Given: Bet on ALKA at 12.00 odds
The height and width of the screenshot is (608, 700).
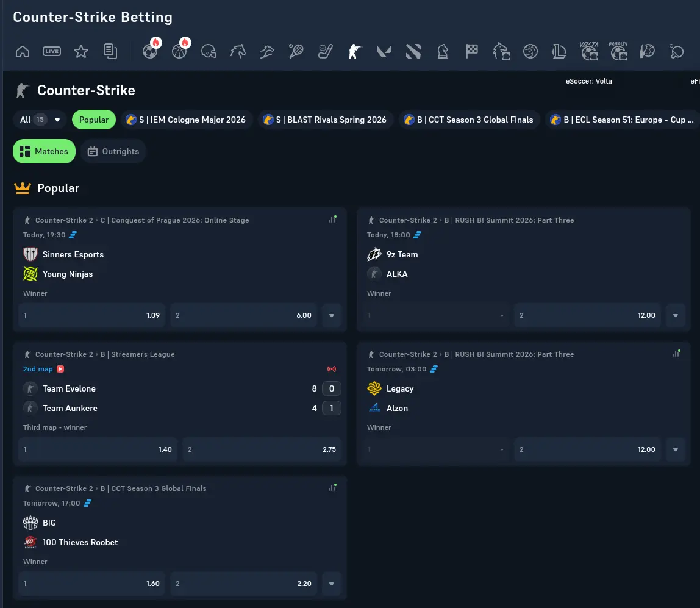Looking at the screenshot, I should [x=587, y=315].
